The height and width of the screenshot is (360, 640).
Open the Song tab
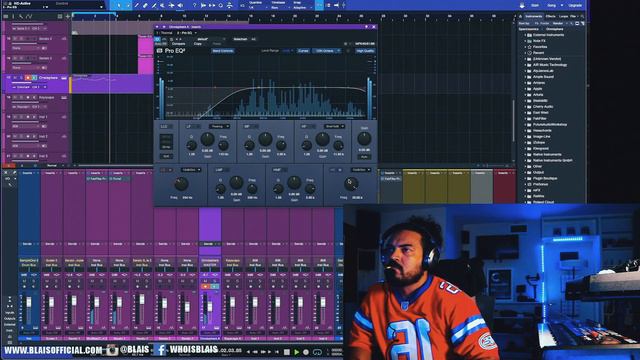(x=551, y=5)
